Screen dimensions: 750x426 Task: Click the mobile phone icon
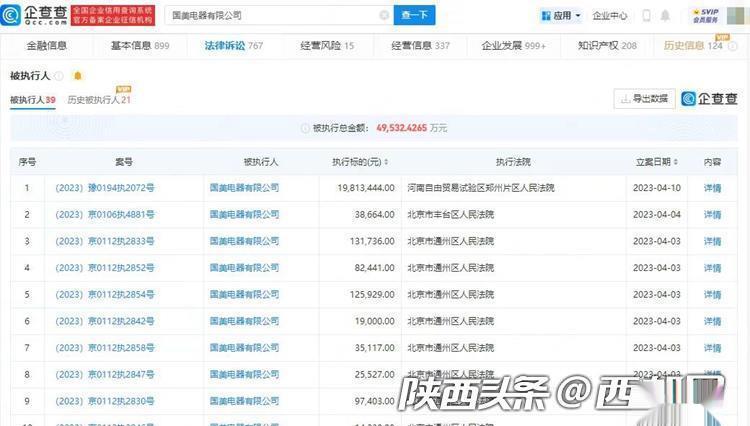646,16
